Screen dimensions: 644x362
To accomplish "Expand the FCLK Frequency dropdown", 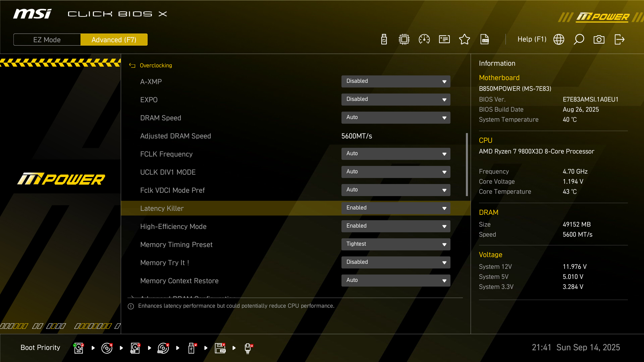I will point(396,154).
